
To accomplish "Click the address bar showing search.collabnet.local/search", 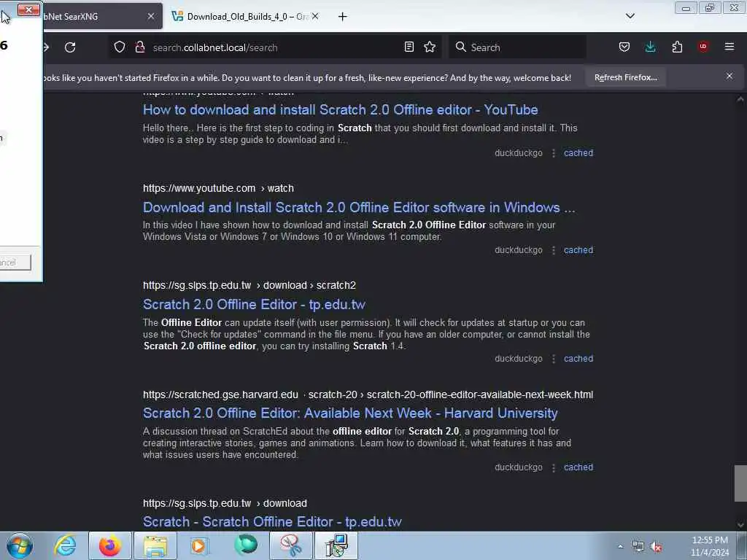I will pyautogui.click(x=274, y=47).
